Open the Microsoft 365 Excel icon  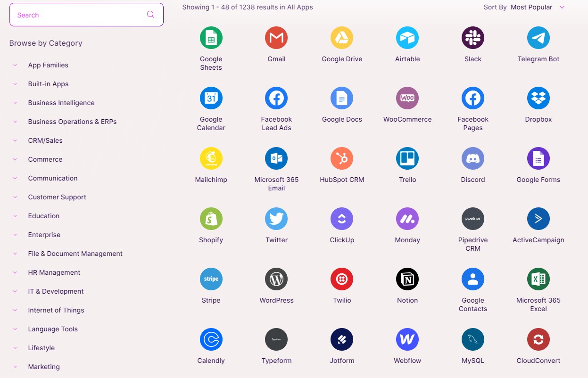coord(538,279)
